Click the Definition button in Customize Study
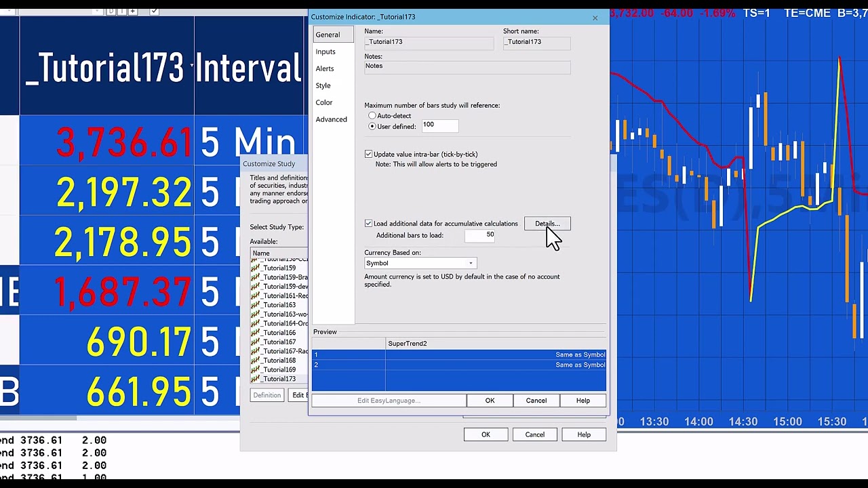868x488 pixels. [267, 395]
